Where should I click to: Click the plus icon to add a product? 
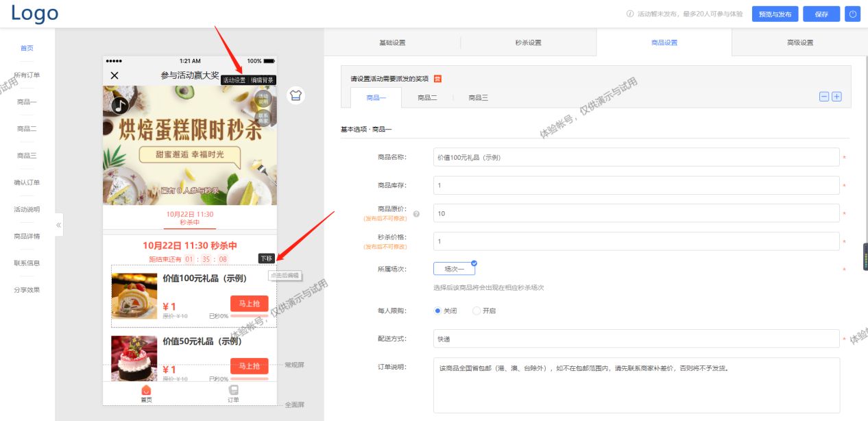point(836,96)
